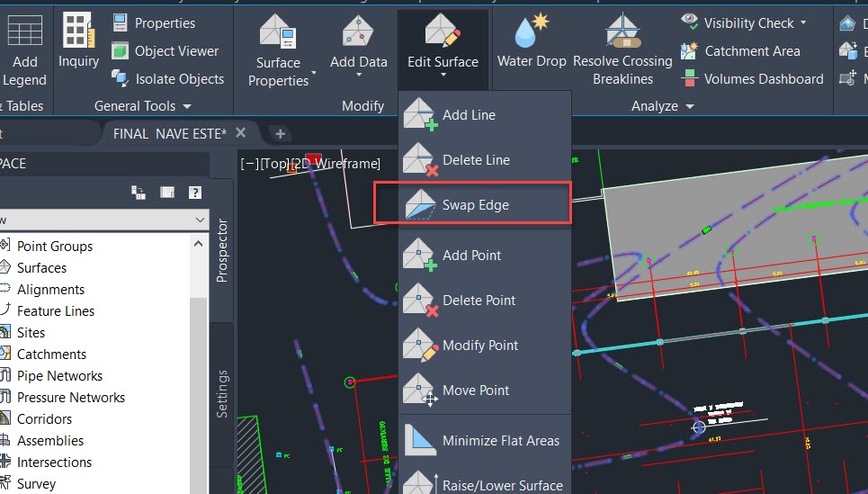Select Corridors in Prospector tree
This screenshot has width=868, height=494.
[x=44, y=418]
